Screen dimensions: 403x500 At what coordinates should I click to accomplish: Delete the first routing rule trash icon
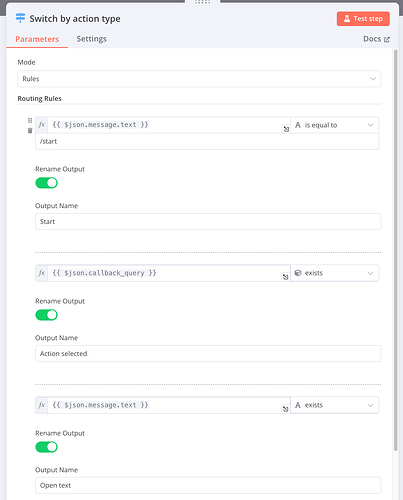coord(30,130)
